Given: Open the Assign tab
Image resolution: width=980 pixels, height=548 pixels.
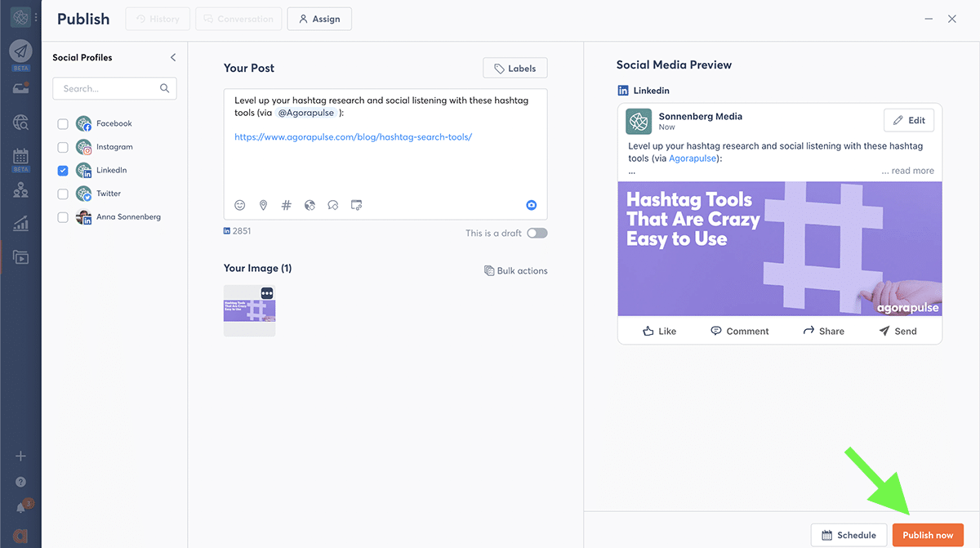Looking at the screenshot, I should (319, 19).
